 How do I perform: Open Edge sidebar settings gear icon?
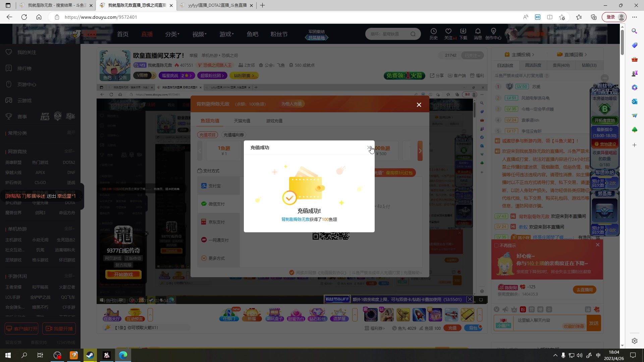(x=634, y=341)
